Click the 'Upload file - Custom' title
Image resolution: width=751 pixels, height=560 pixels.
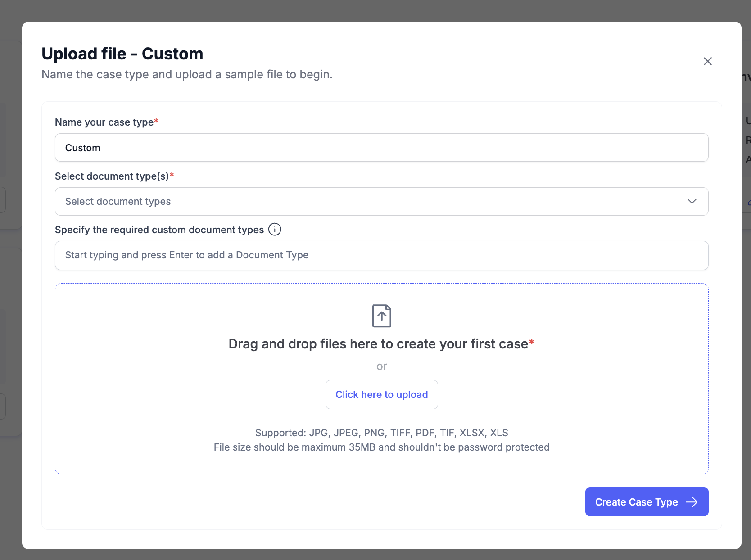(x=122, y=54)
